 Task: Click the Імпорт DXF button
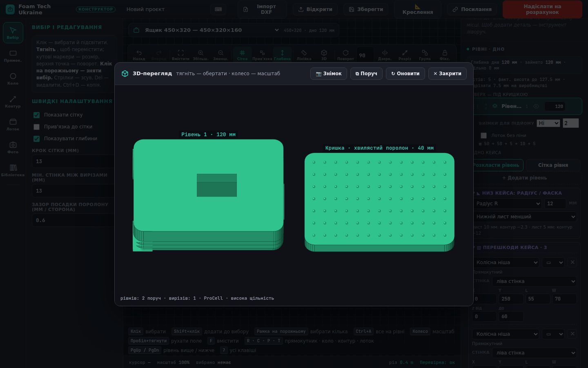point(262,9)
